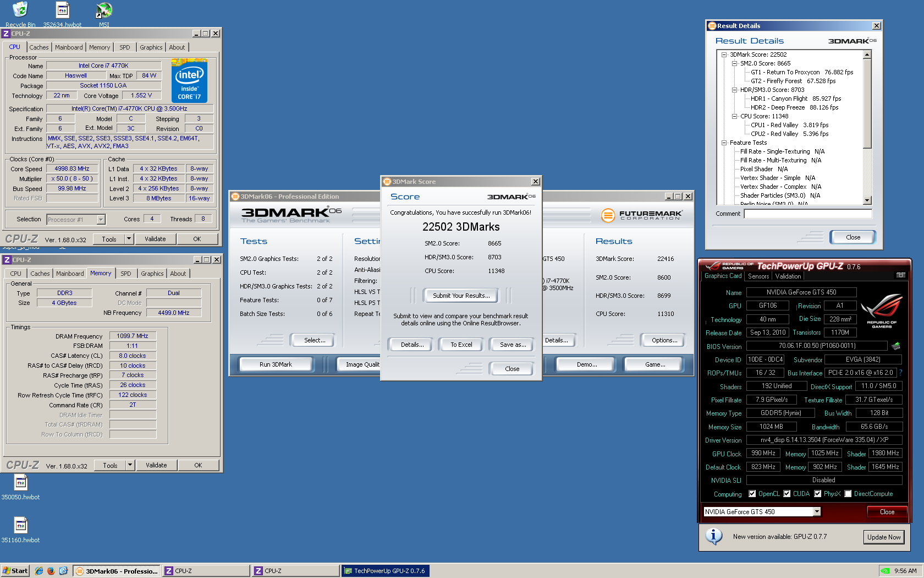Switch to TechPowerUp GPU-Z taskbar button
This screenshot has width=924, height=578.
pos(385,571)
